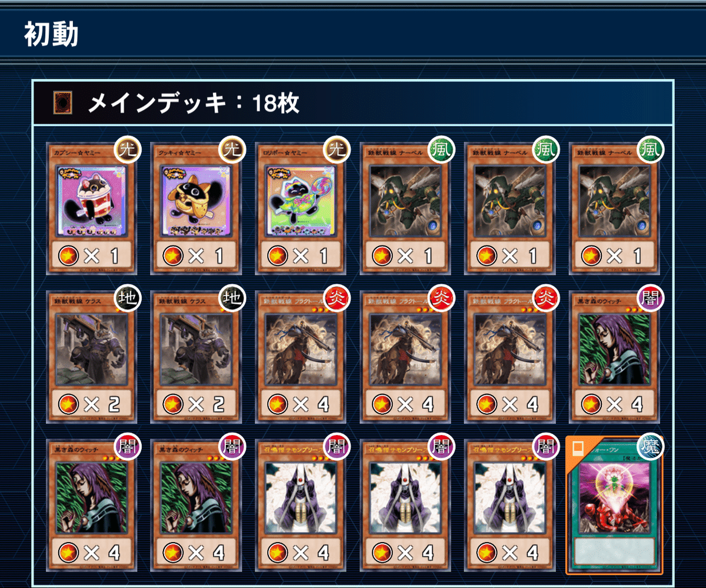
Task: Click the orange card-type icon on the spell card
Action: (x=578, y=450)
